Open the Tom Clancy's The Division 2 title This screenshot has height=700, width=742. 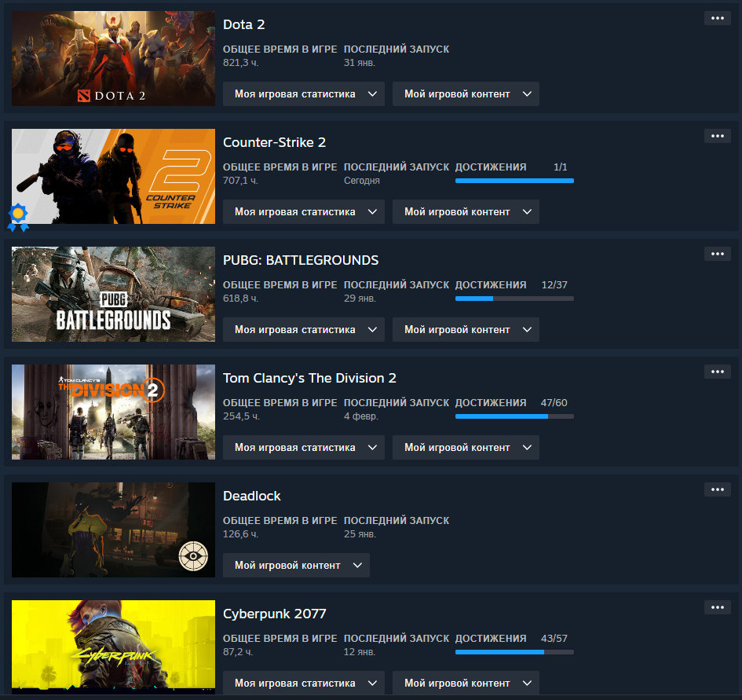pyautogui.click(x=309, y=378)
